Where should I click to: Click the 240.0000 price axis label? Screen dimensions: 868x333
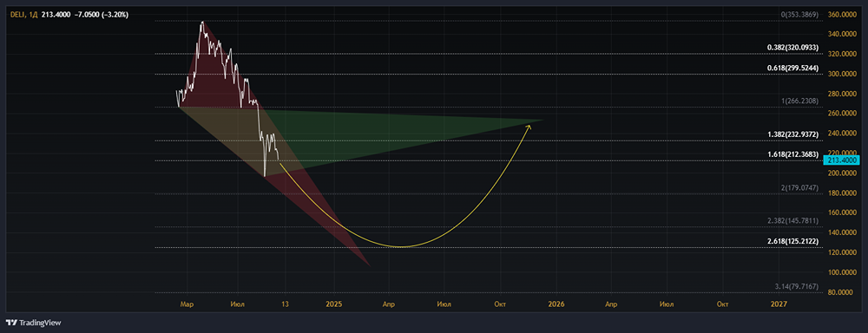[x=841, y=134]
